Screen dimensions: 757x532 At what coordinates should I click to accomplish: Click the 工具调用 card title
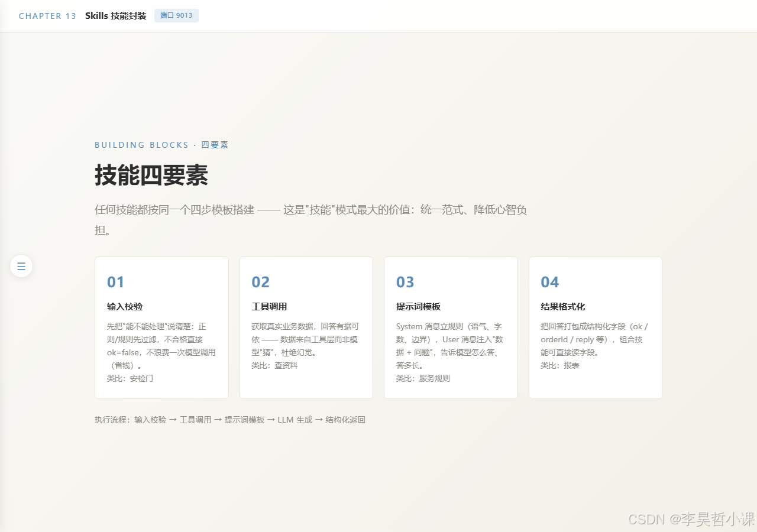click(x=269, y=307)
